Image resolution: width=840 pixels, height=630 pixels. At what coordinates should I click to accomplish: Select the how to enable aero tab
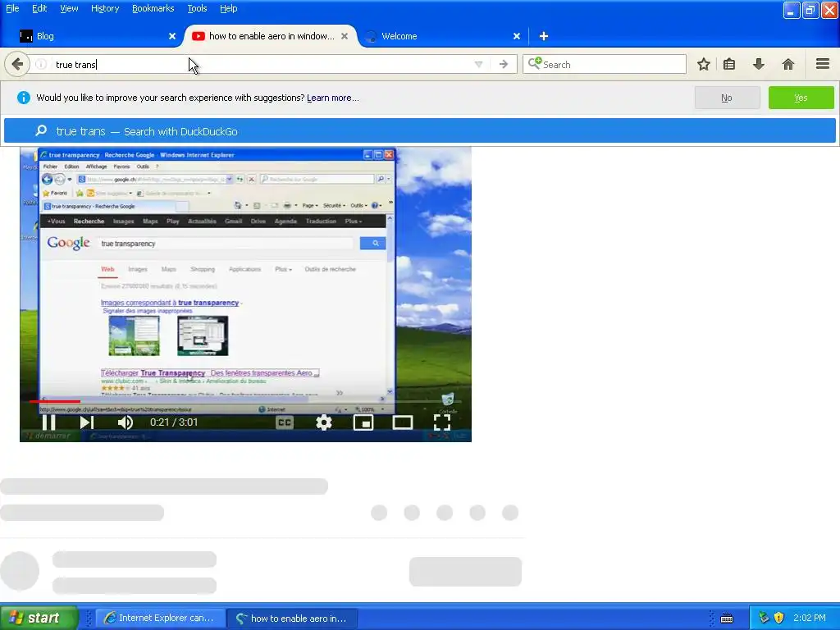[x=271, y=36]
